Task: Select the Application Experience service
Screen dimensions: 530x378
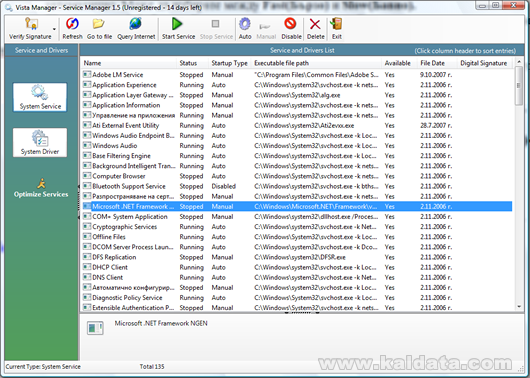Action: 297,85
